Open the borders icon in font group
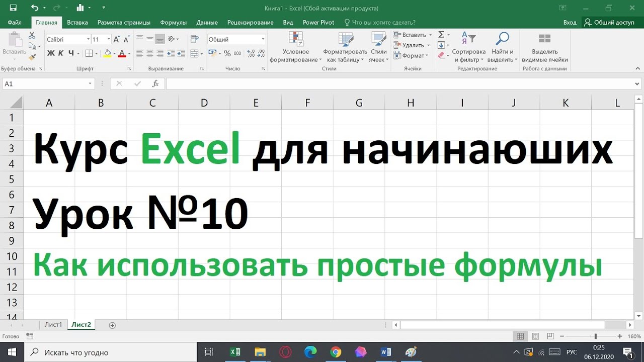The image size is (644, 362). point(89,53)
